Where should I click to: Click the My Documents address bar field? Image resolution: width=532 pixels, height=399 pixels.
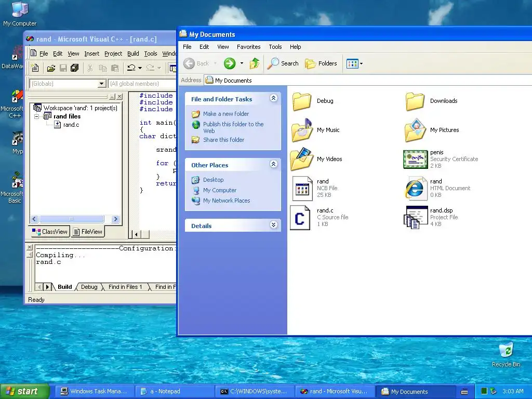tap(368, 81)
